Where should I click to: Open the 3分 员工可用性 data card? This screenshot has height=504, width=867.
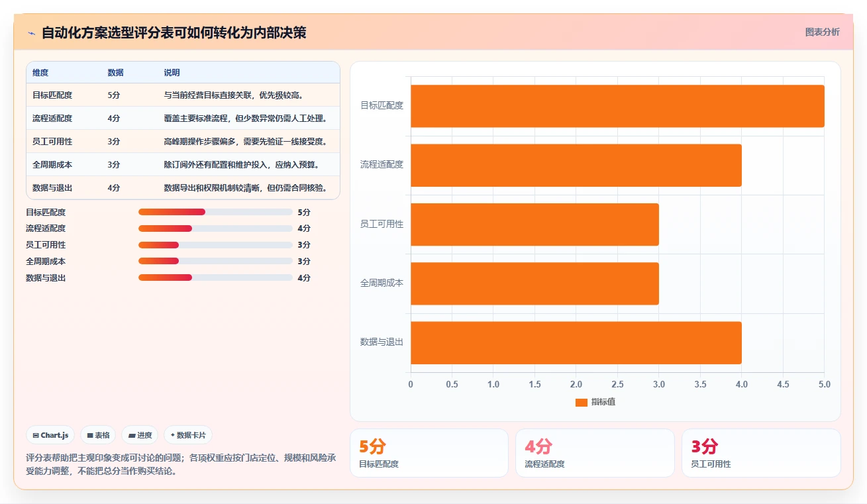(x=761, y=453)
